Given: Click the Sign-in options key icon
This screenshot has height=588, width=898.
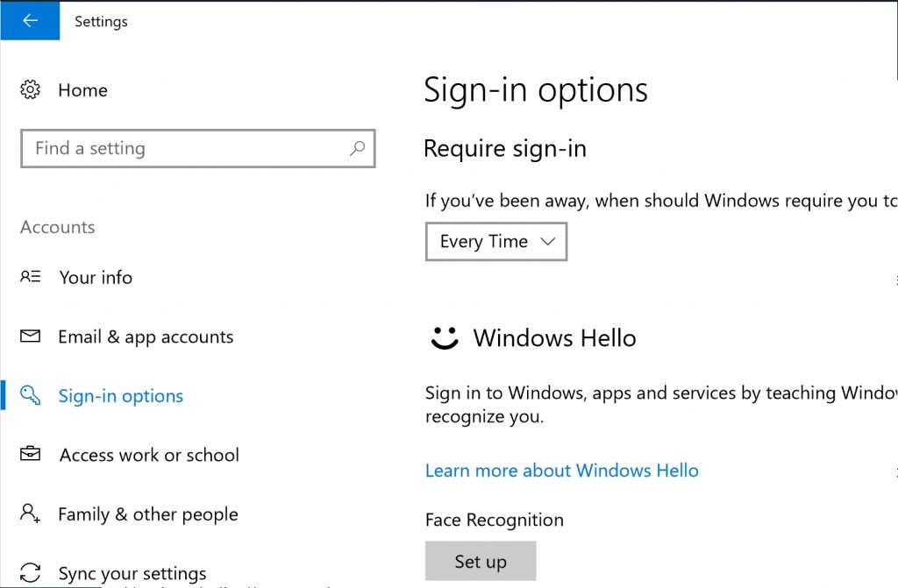Looking at the screenshot, I should pyautogui.click(x=31, y=395).
